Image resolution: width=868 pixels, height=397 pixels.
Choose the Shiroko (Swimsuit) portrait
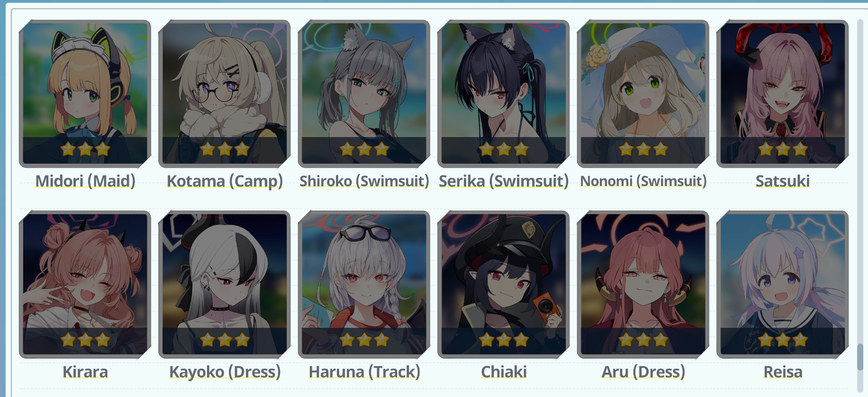pos(364,94)
